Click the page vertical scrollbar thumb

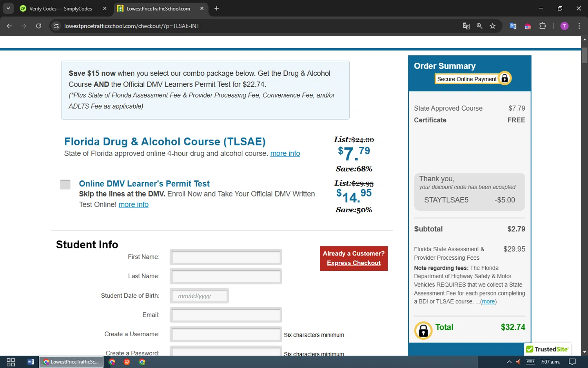(584, 55)
